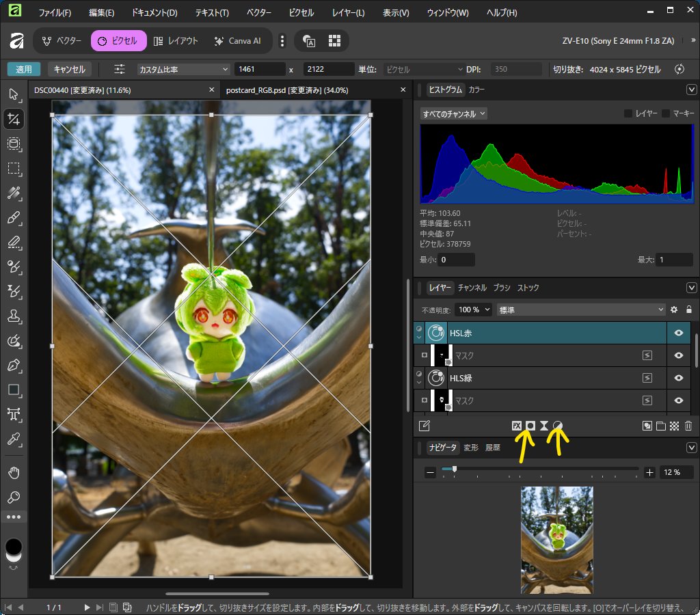Click the rotate crop reset icon
The height and width of the screenshot is (615, 700).
click(x=679, y=69)
